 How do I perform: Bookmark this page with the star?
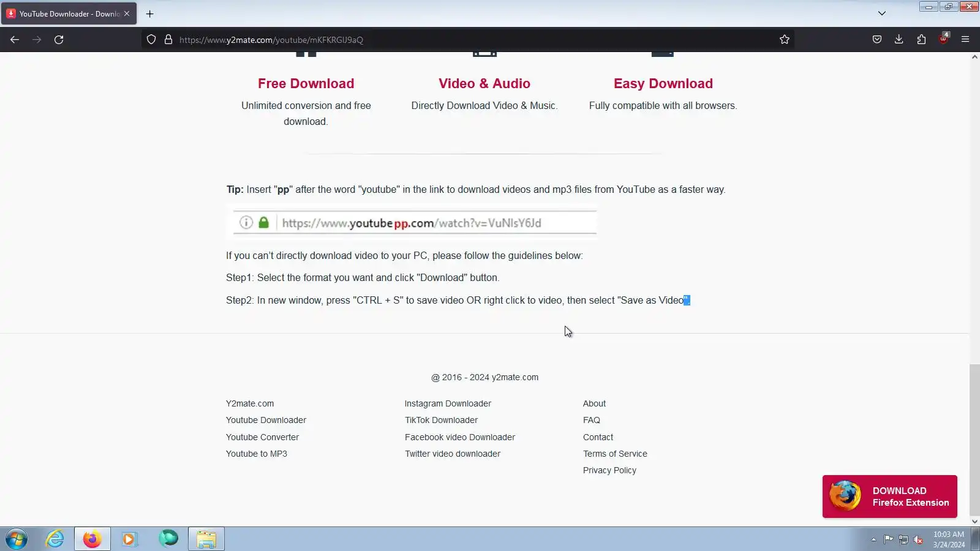785,40
